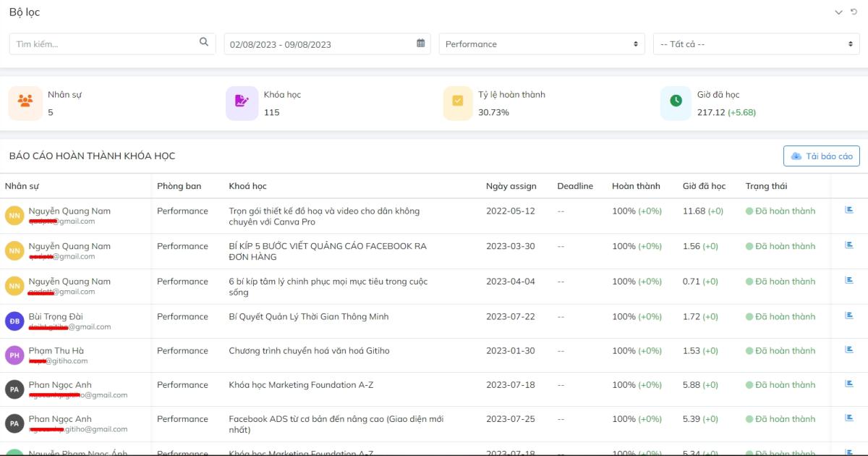Viewport: 868px width, 456px height.
Task: Collapse the Bộ lọc filter panel
Action: [x=839, y=12]
